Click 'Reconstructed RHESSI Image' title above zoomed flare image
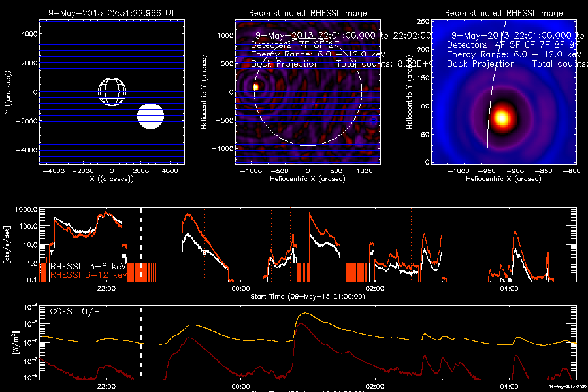This screenshot has height=392, width=588. coord(504,14)
